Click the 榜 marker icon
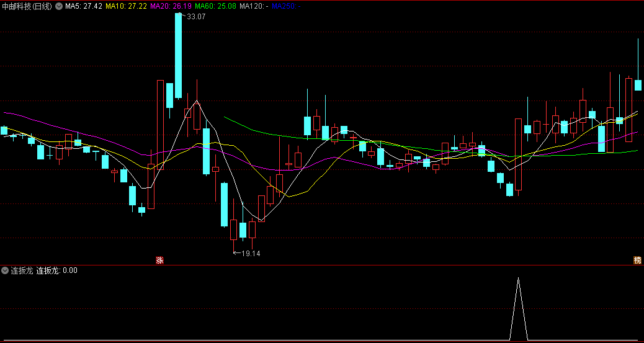 pos(637,260)
